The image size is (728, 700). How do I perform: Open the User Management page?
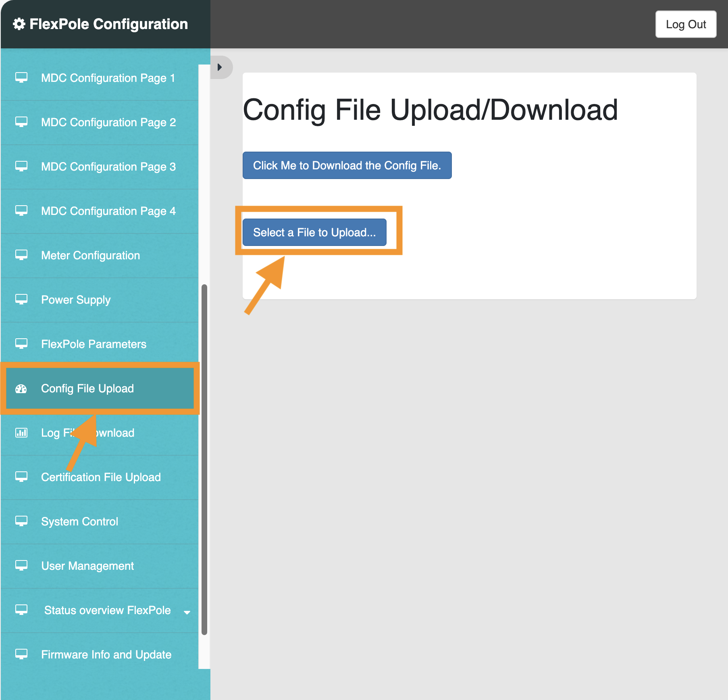(87, 566)
